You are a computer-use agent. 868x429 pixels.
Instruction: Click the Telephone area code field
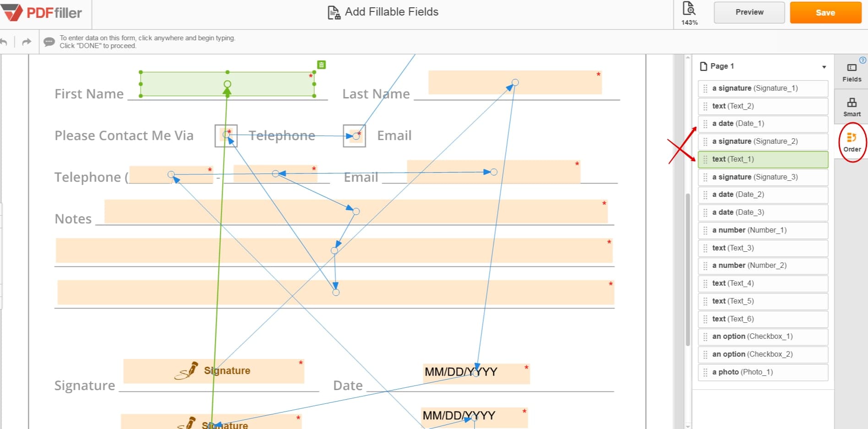click(x=171, y=174)
